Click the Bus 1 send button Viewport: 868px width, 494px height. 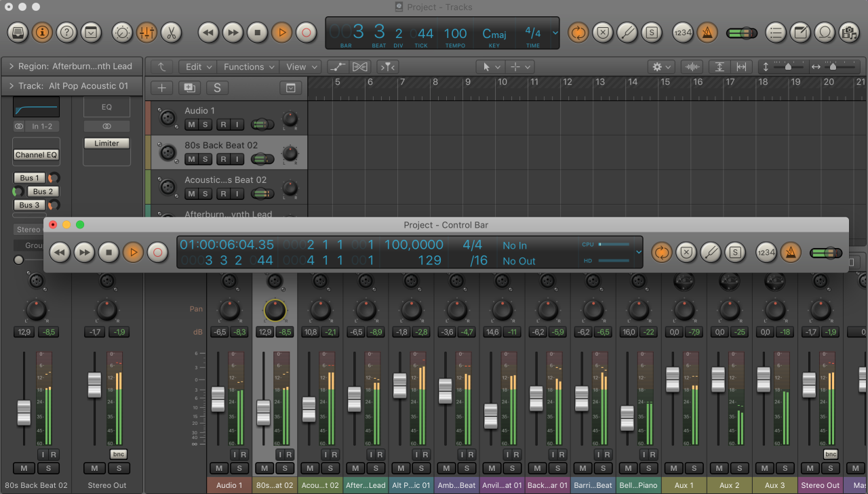pos(29,178)
